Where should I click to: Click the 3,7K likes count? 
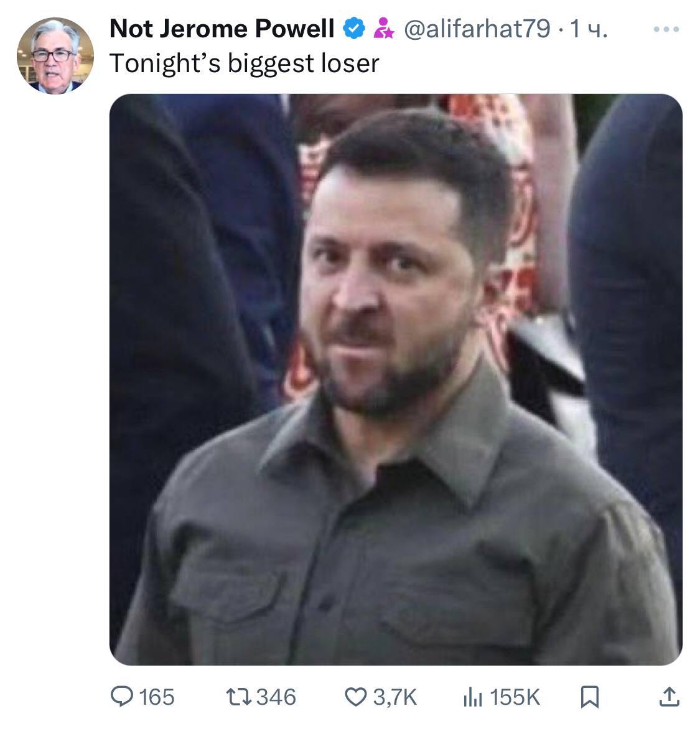[394, 697]
